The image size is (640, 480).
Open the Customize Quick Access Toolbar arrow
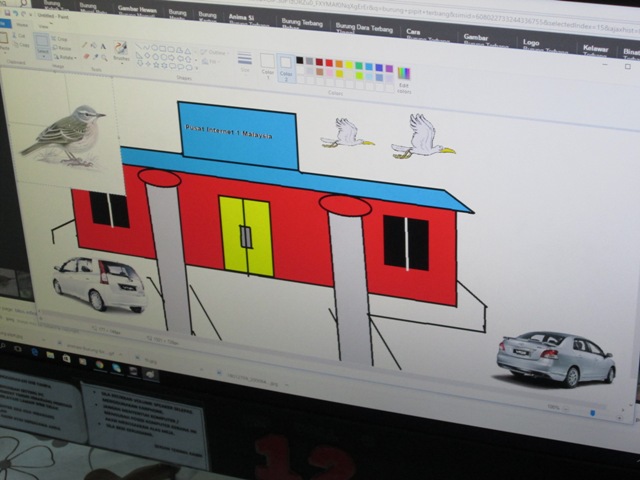(31, 15)
